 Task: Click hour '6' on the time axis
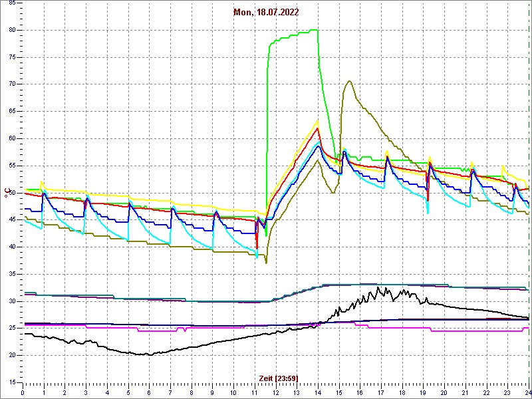click(149, 392)
